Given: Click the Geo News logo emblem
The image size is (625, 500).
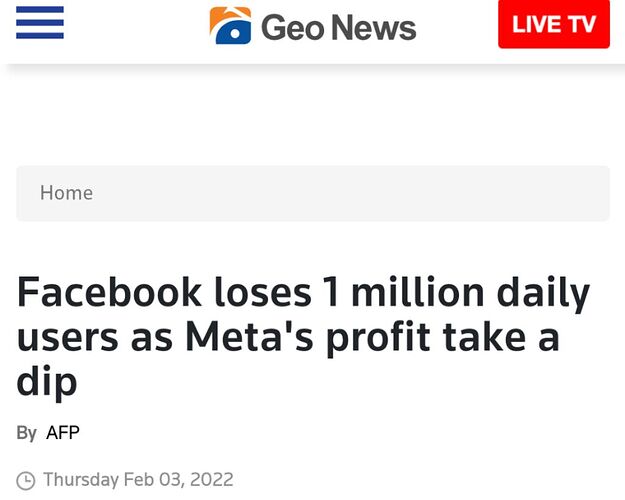Looking at the screenshot, I should (x=230, y=25).
